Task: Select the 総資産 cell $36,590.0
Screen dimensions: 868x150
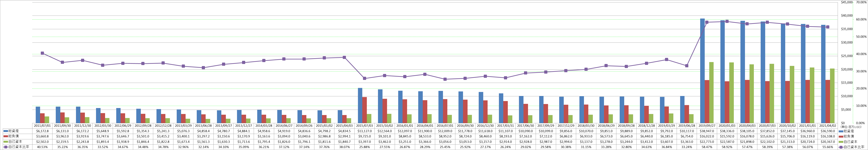Action: 828,131
